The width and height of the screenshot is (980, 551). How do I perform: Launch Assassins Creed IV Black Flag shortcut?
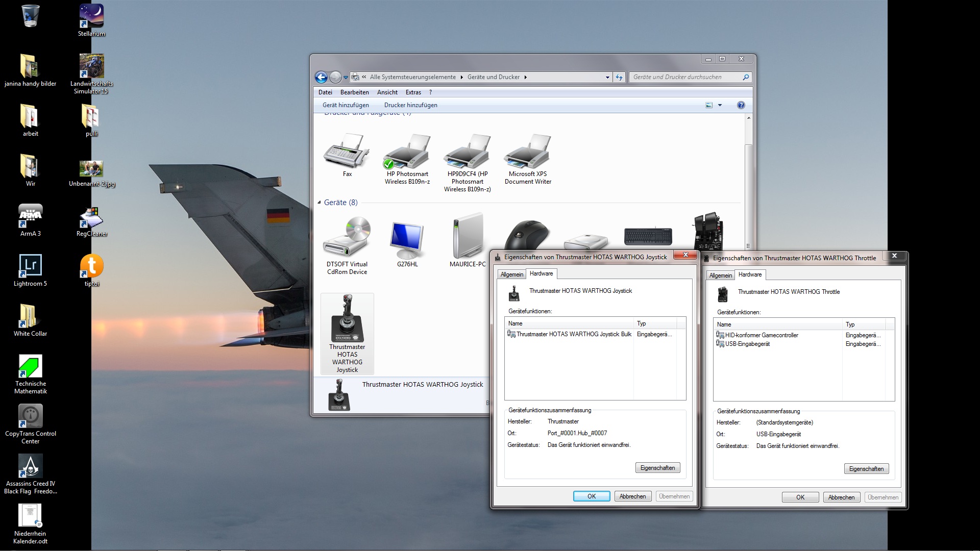(x=30, y=474)
